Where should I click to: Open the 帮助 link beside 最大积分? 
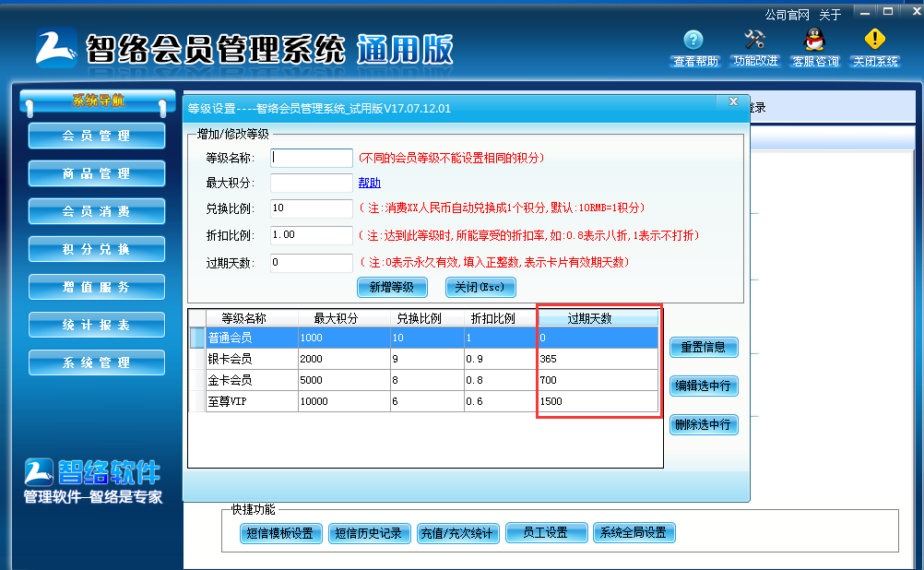coord(368,183)
